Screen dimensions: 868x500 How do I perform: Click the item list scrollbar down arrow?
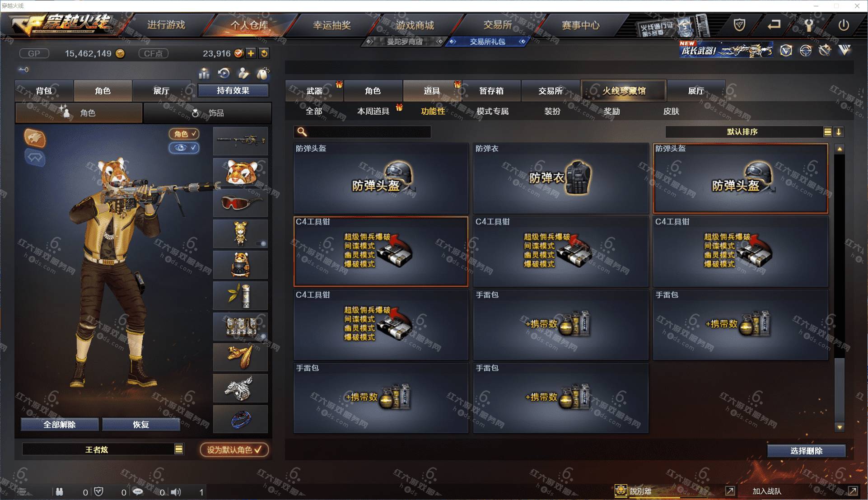coord(840,427)
